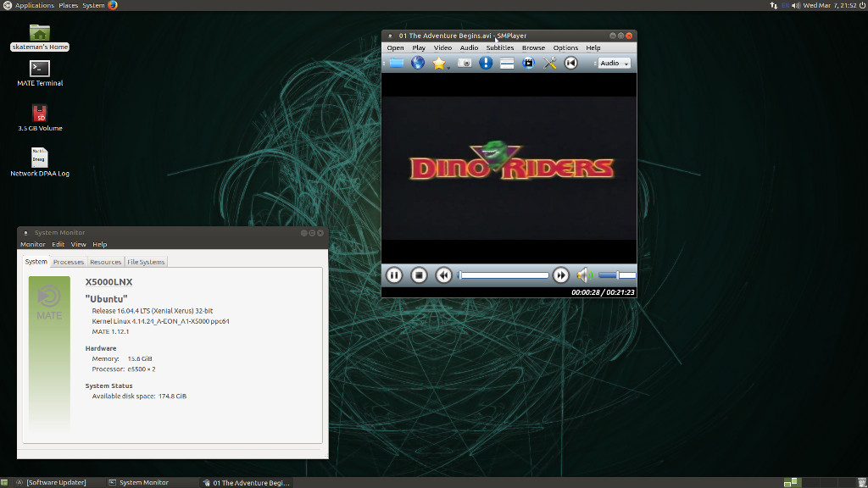Open the Applications menu in top panel
This screenshot has width=868, height=488.
(34, 5)
